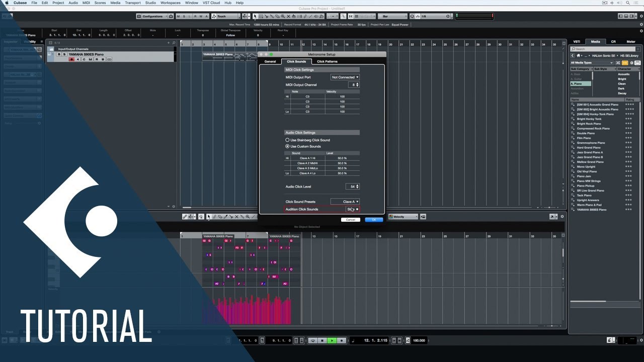This screenshot has width=644, height=362.
Task: Mute the YAMAHA S90ES Piano track
Action: [58, 54]
